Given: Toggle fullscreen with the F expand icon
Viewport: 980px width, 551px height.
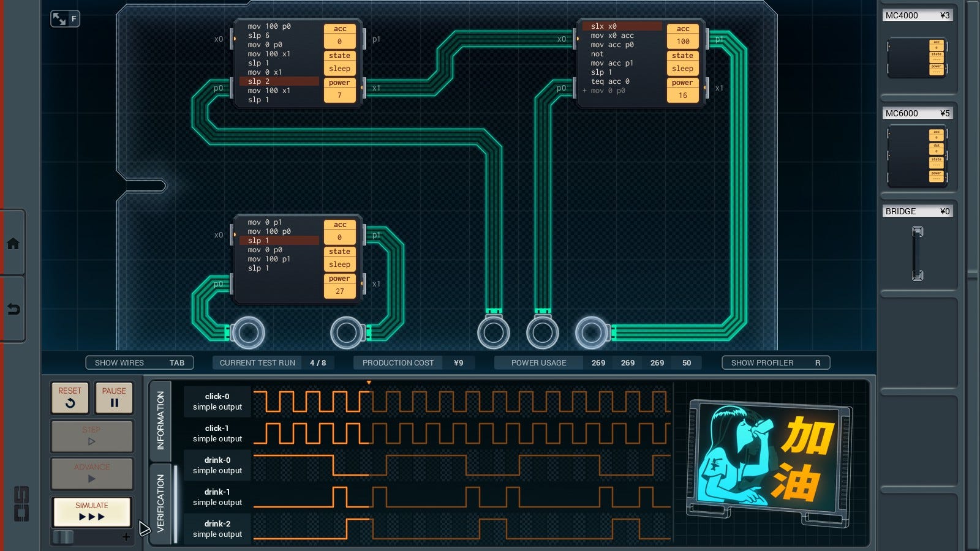Looking at the screenshot, I should 65,19.
